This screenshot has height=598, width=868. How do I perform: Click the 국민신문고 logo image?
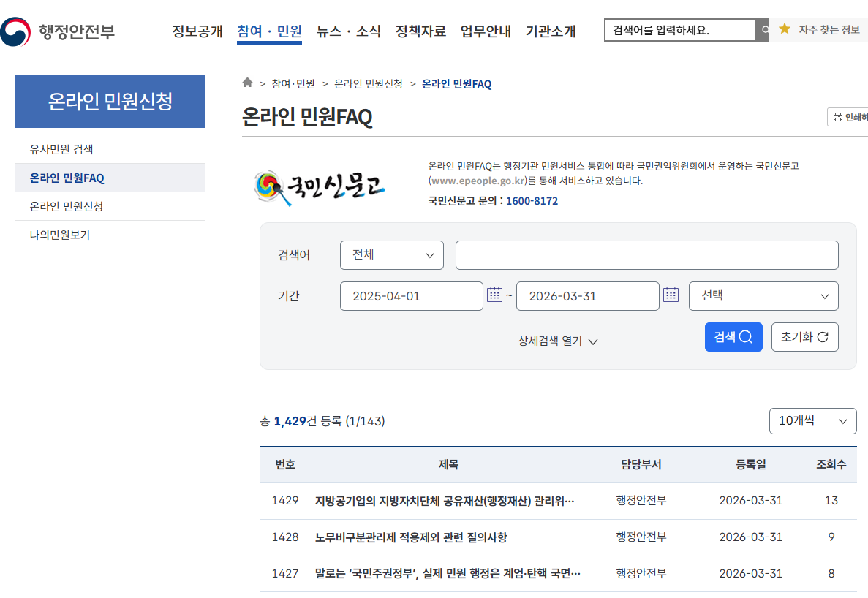tap(320, 188)
